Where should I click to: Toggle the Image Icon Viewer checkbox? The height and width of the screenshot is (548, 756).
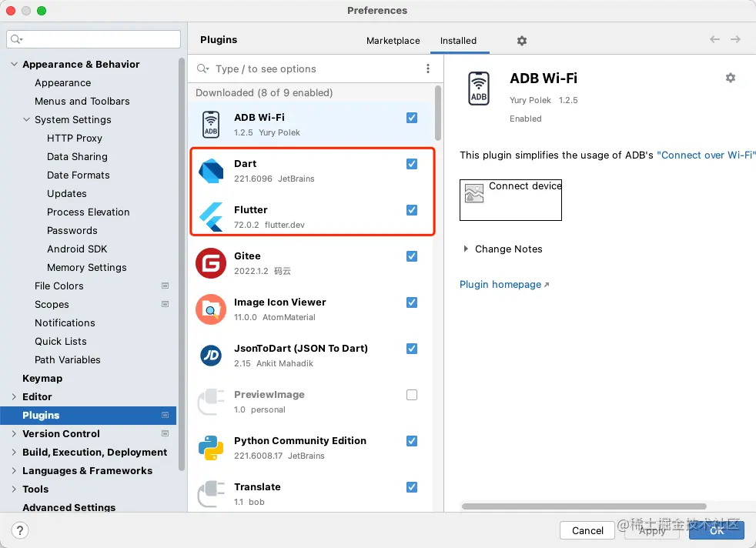(412, 302)
